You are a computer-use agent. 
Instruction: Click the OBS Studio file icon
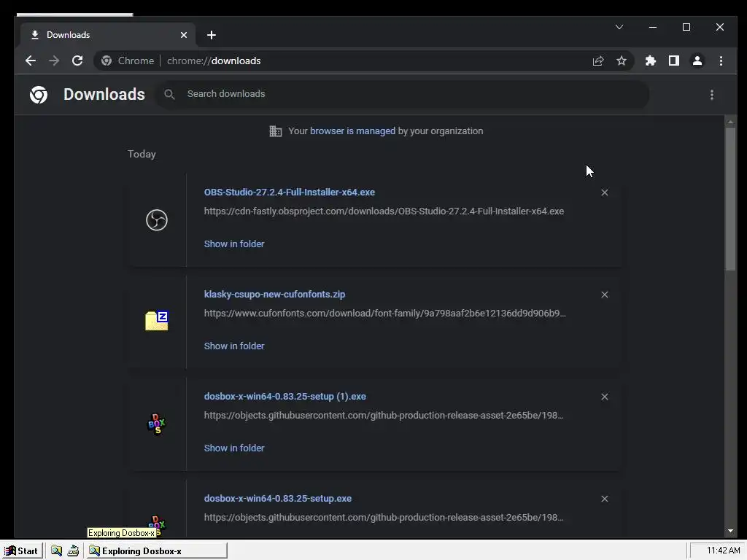pyautogui.click(x=156, y=220)
